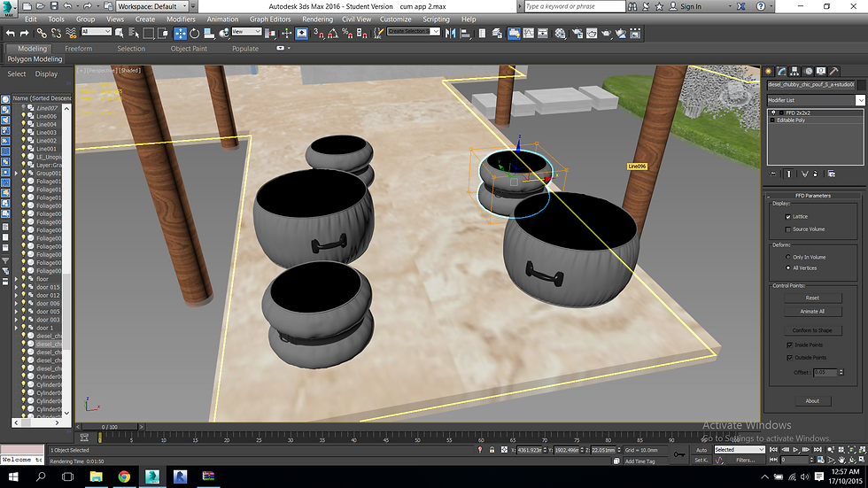Viewport: 868px width, 488px height.
Task: Expand the Group001 tree item
Action: (x=16, y=174)
